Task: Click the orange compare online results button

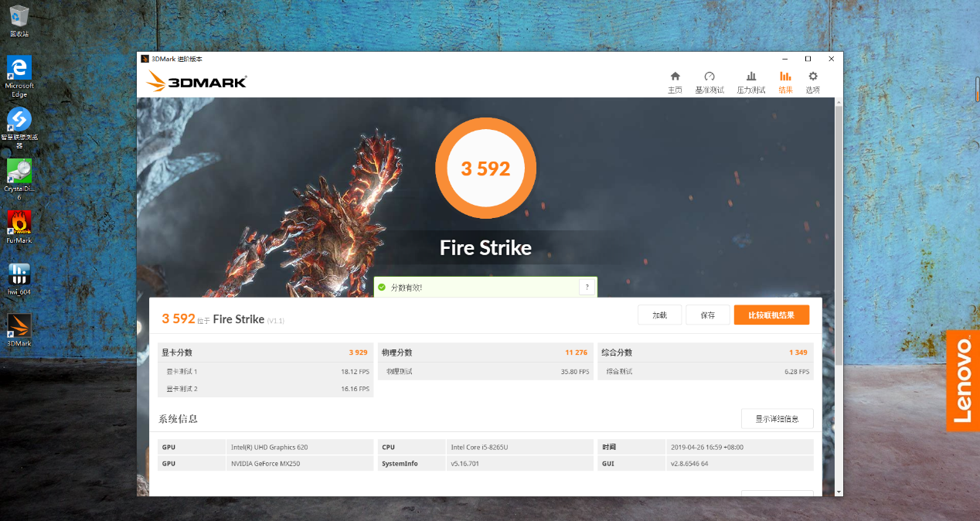Action: tap(771, 315)
